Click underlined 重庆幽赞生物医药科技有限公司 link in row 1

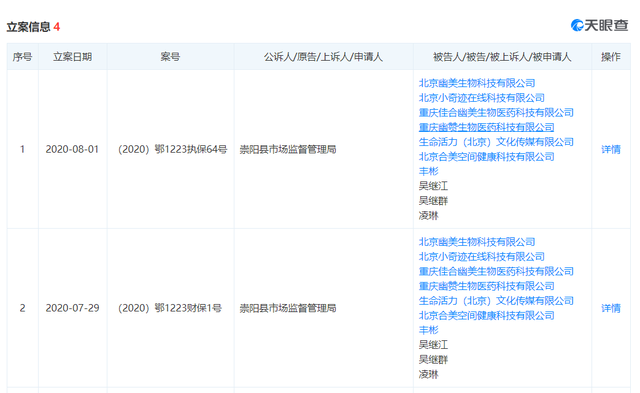(487, 127)
